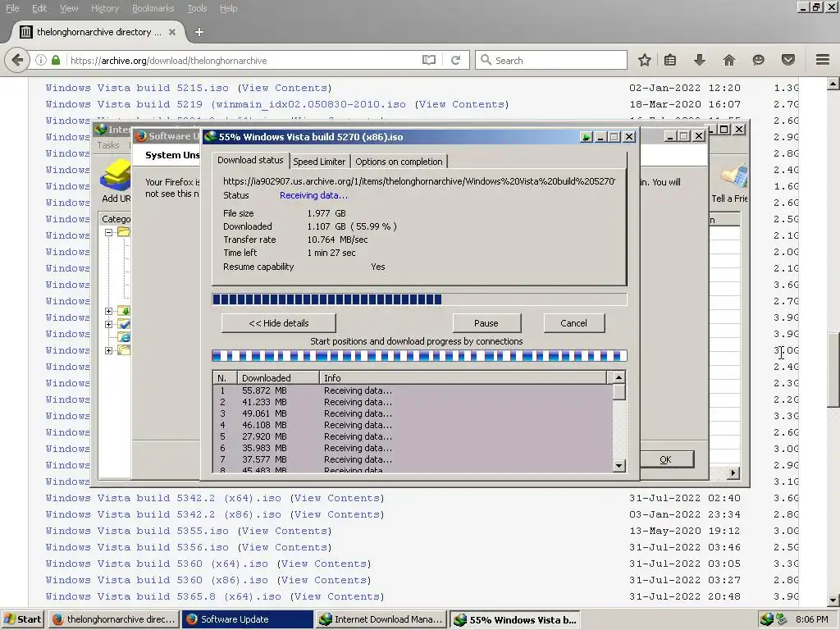Open the File menu

pos(12,8)
